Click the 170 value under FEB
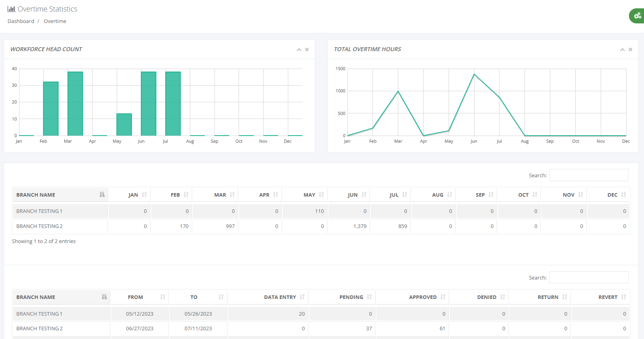The image size is (644, 339). [x=184, y=226]
